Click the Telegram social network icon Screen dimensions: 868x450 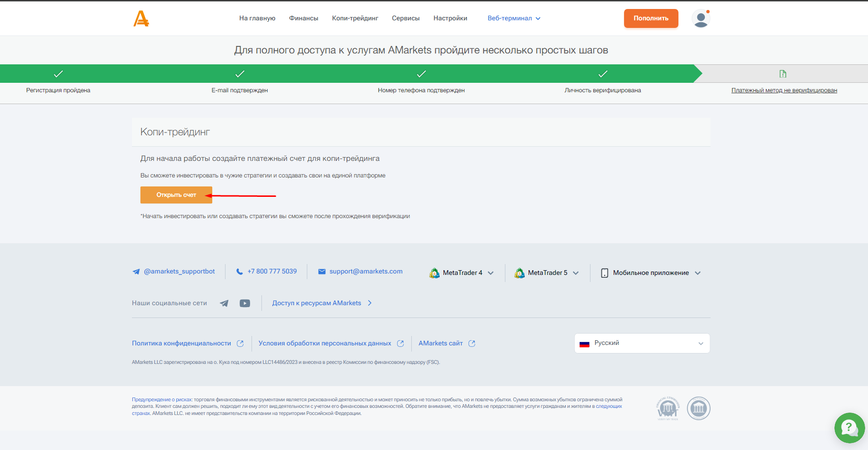click(x=224, y=303)
